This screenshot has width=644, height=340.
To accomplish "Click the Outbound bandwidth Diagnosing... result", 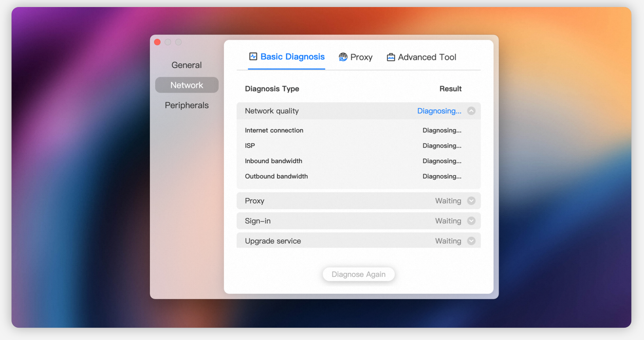I will pos(442,177).
